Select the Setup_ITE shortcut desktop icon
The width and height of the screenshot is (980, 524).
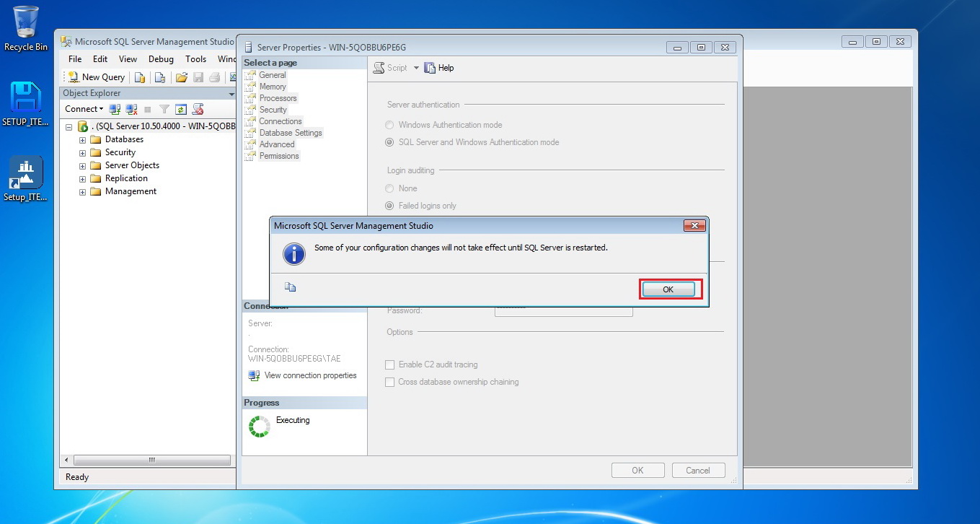(25, 179)
